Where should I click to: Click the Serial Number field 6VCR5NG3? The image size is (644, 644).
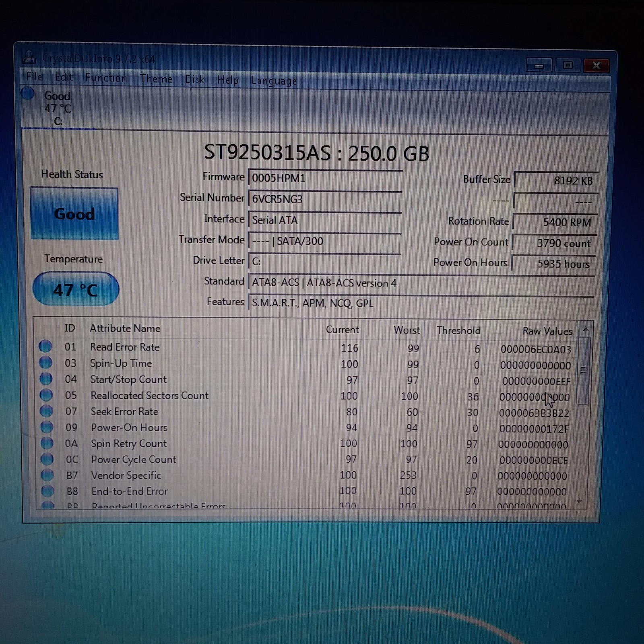[325, 199]
